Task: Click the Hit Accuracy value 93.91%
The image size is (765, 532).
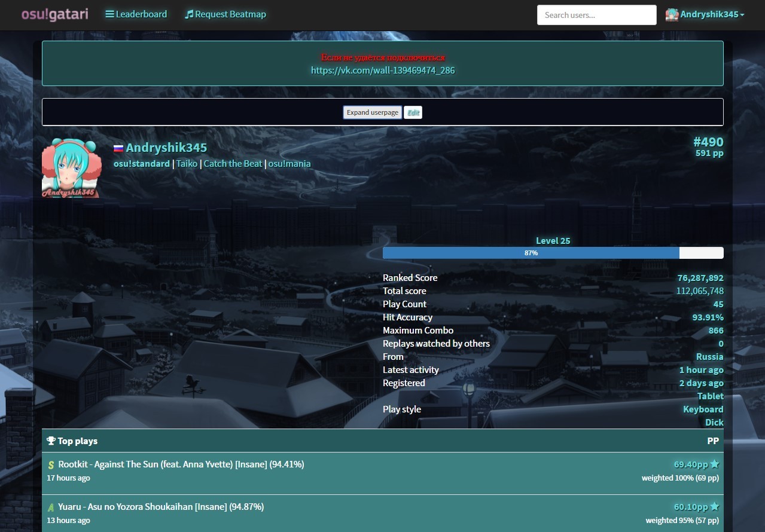Action: 708,317
